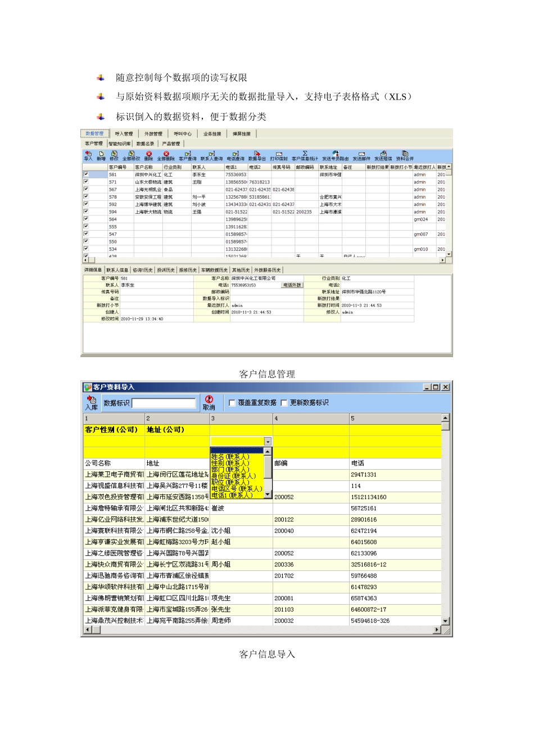Screen dimensions: 534x756
Task: Open the 客户查询 customer search tool
Action: click(188, 156)
